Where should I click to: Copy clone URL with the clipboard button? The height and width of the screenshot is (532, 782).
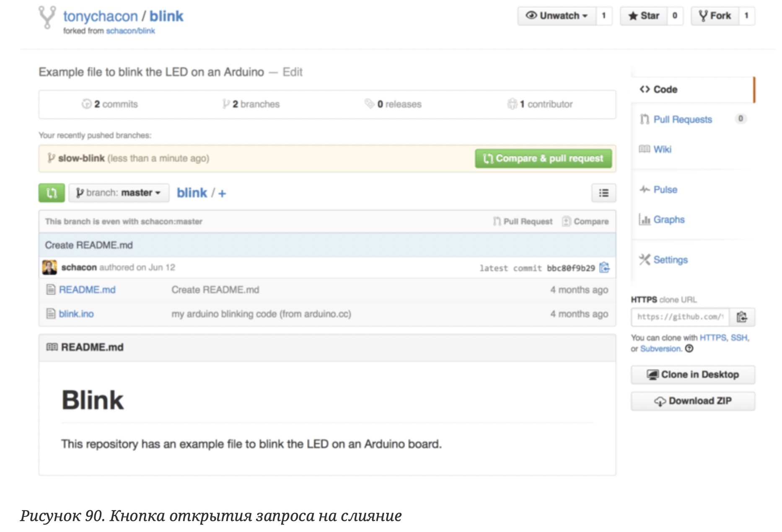tap(742, 317)
